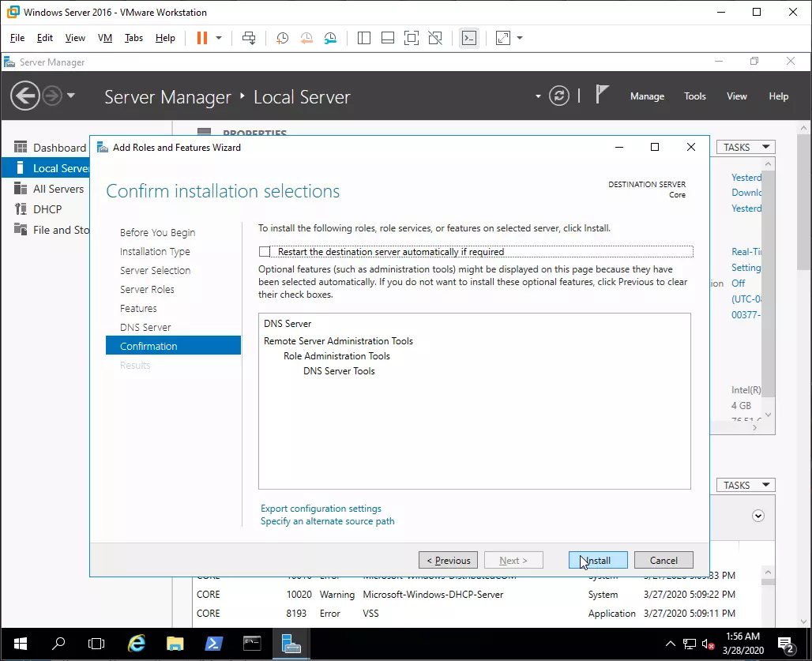Open Server Manager Help menu
The width and height of the screenshot is (812, 661).
click(778, 96)
